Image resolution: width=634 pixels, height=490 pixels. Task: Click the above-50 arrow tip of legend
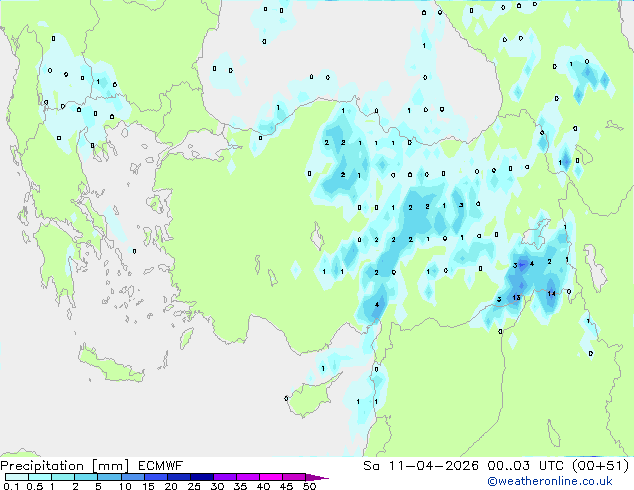coord(317,477)
